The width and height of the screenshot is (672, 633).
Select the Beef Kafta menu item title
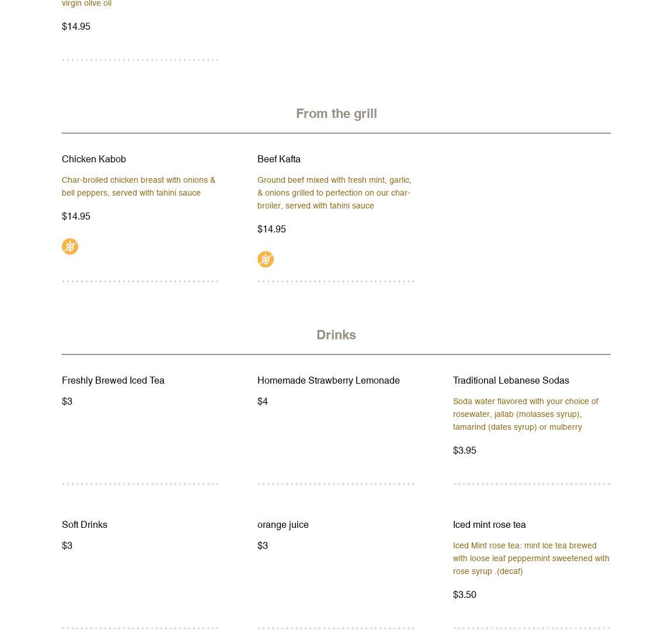click(279, 159)
